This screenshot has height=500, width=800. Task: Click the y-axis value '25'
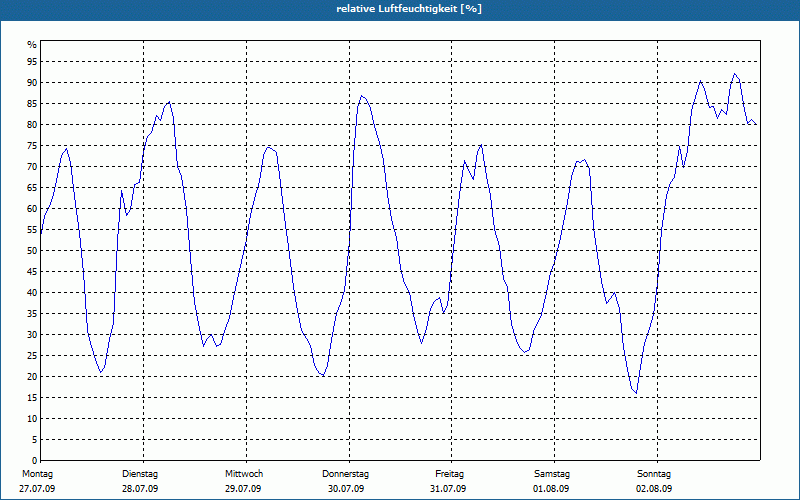[32, 356]
